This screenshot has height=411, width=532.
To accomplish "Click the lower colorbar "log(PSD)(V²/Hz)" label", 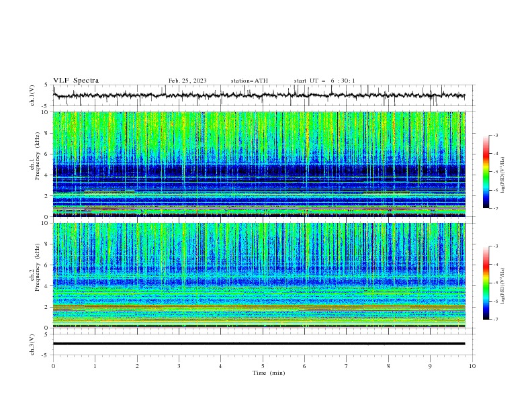I will tap(503, 285).
